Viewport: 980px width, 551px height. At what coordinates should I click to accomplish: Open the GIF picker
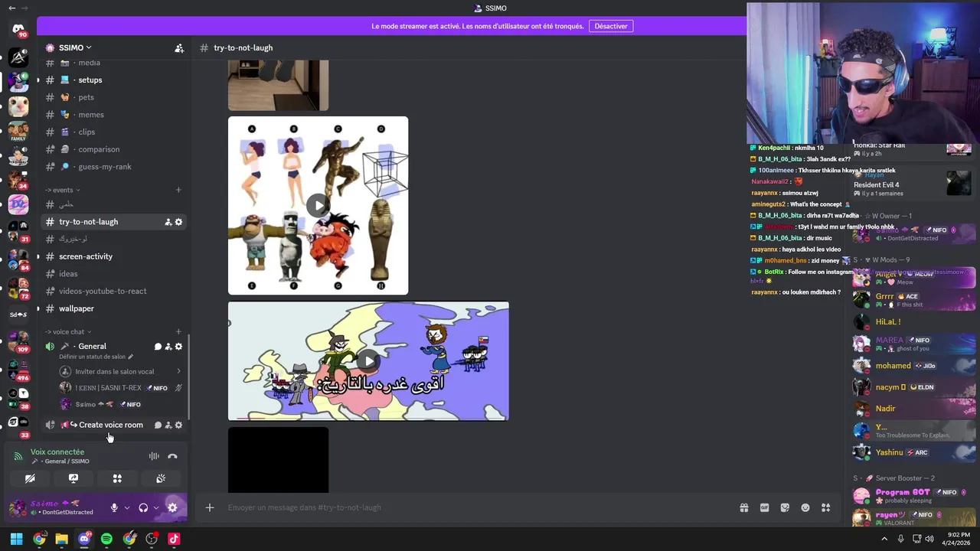tap(764, 507)
